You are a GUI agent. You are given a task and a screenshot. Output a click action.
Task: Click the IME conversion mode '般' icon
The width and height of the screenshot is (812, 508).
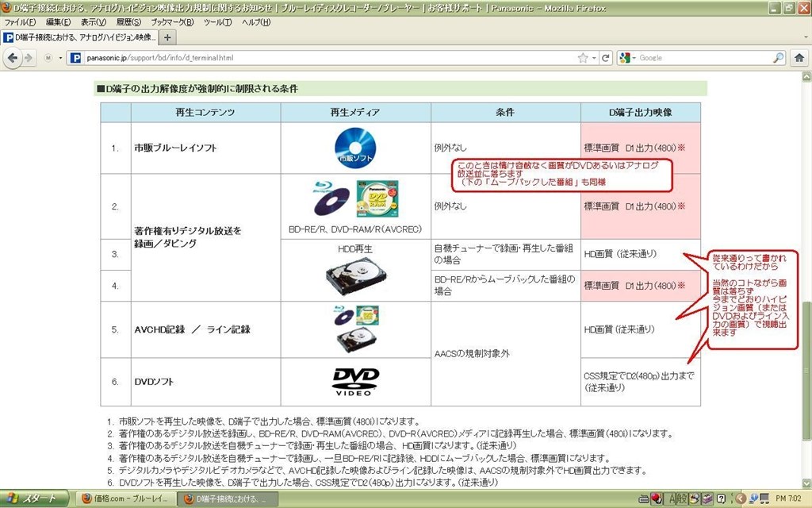click(x=682, y=498)
